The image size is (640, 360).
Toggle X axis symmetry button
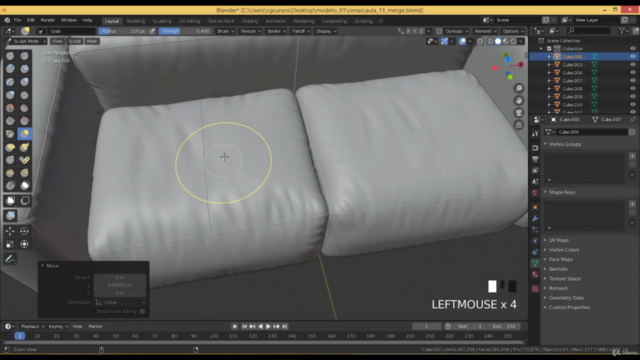pyautogui.click(x=408, y=31)
